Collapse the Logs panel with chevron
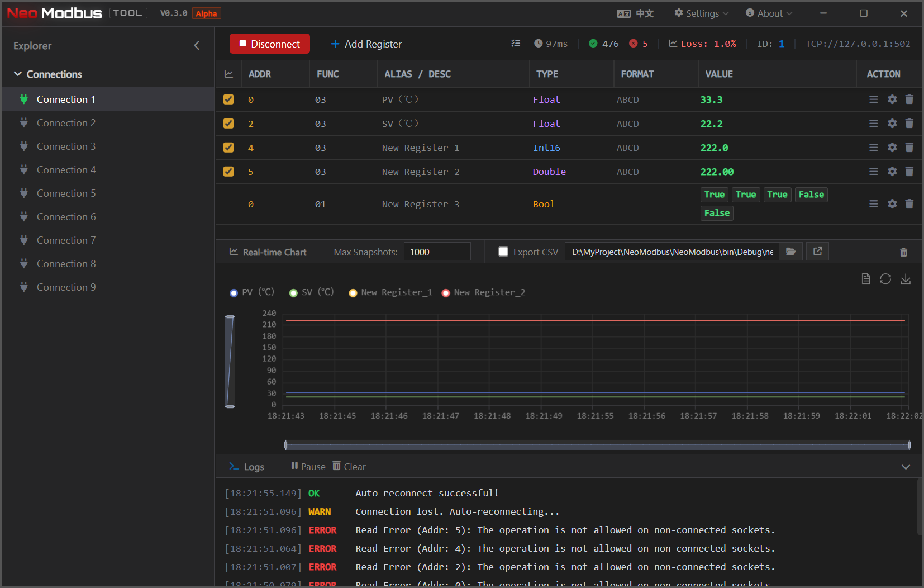The image size is (924, 588). pyautogui.click(x=906, y=467)
